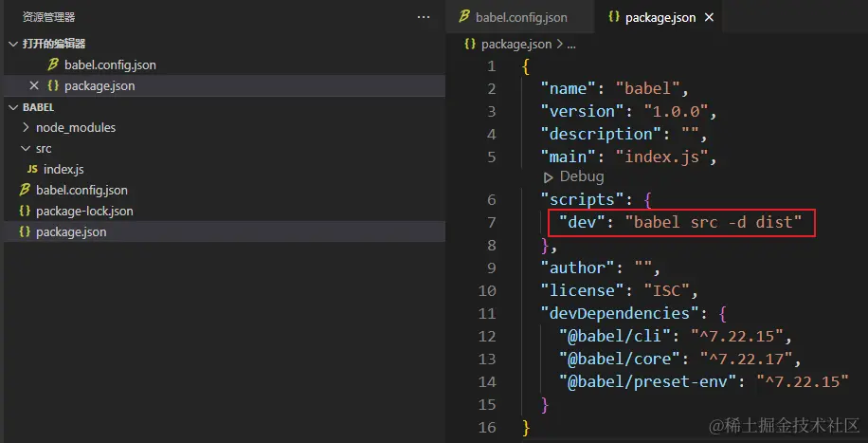The width and height of the screenshot is (868, 443).
Task: Switch to the package.json editor tab
Action: pos(660,17)
